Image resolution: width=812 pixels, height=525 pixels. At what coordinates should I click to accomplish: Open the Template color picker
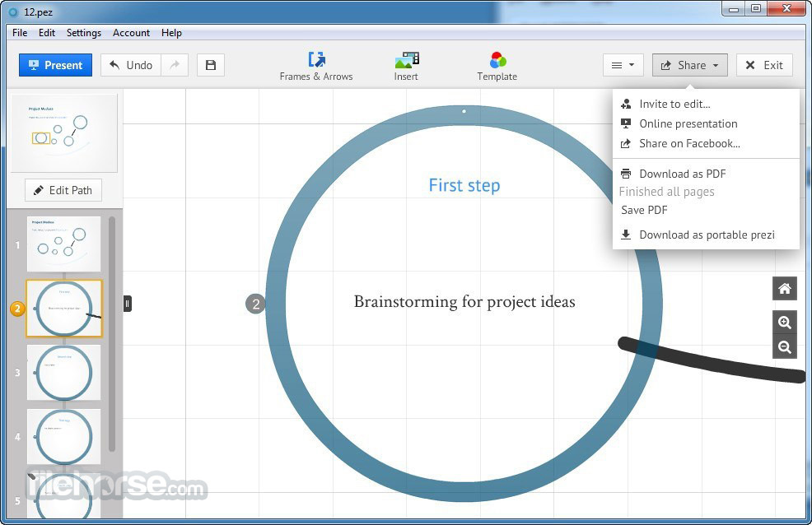[497, 60]
